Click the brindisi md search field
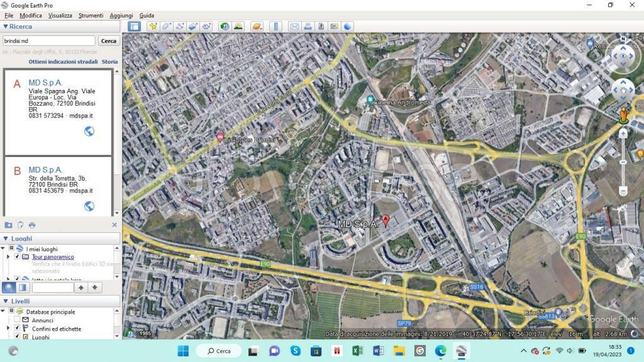 coord(49,41)
